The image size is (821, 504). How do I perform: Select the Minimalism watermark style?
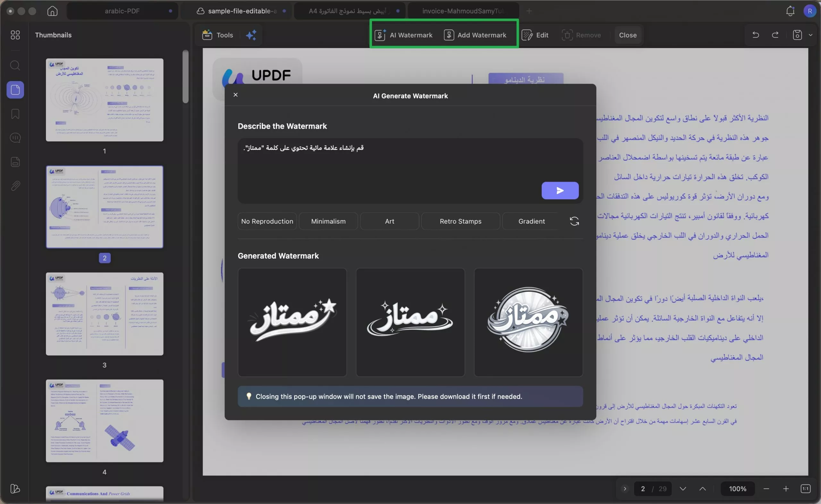pyautogui.click(x=328, y=221)
